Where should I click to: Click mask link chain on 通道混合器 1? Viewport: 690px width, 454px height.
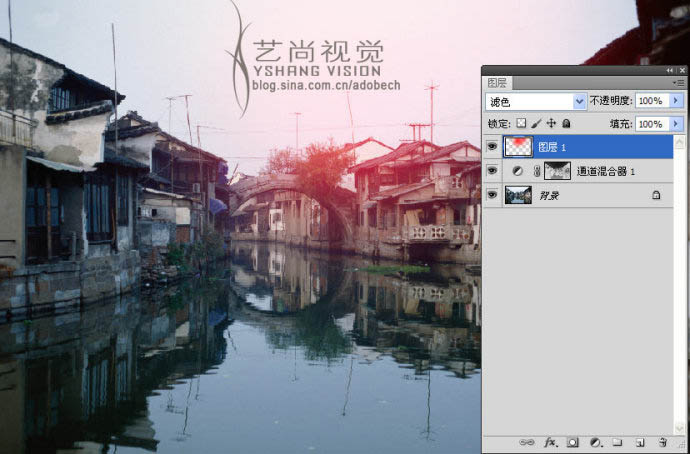(x=536, y=171)
